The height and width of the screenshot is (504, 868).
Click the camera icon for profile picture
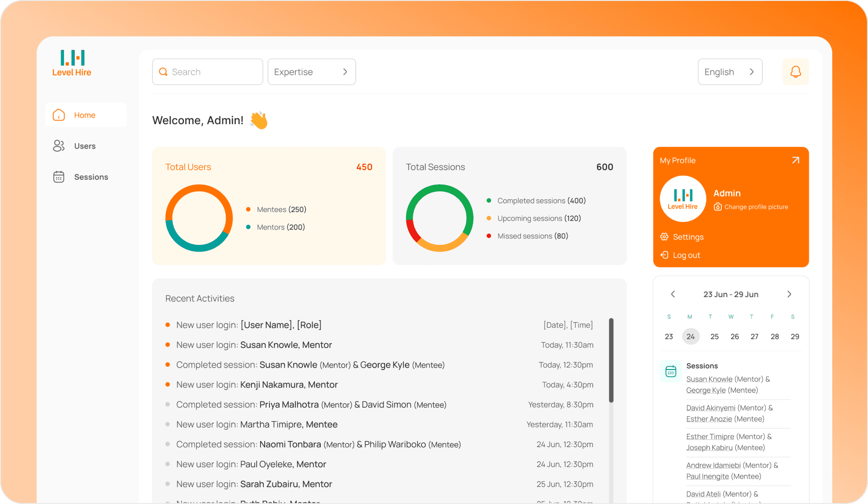718,207
